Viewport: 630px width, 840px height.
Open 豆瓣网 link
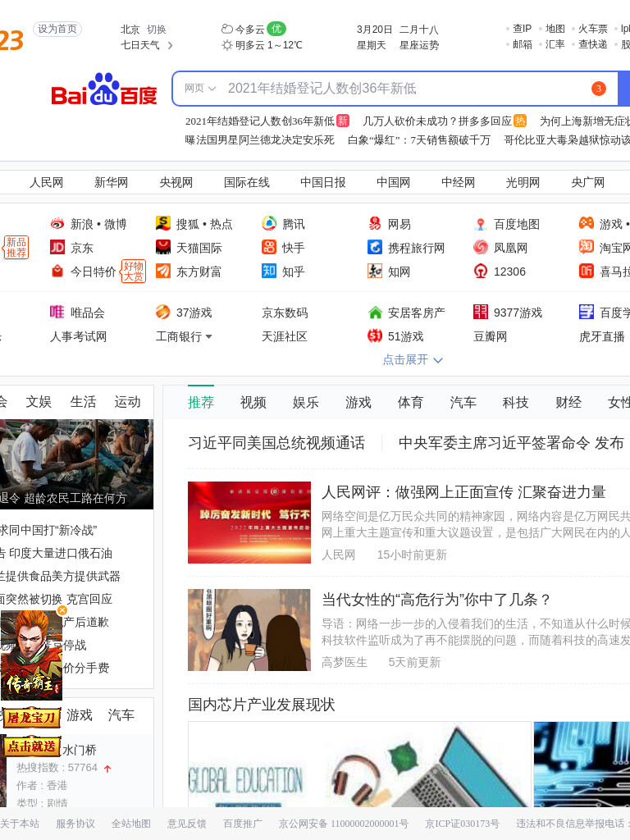[491, 336]
